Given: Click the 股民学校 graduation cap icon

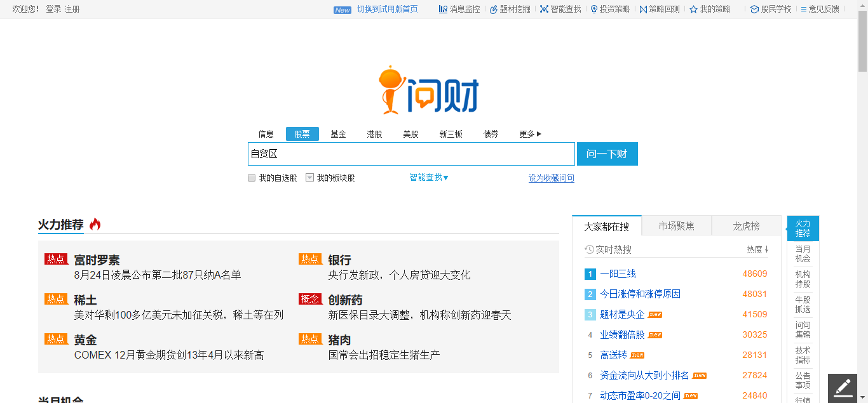Looking at the screenshot, I should point(754,10).
